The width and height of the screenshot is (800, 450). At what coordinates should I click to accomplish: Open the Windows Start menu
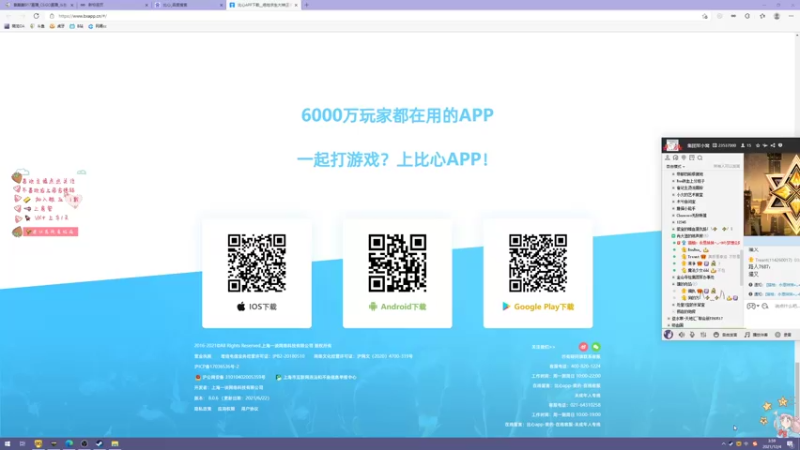click(7, 444)
